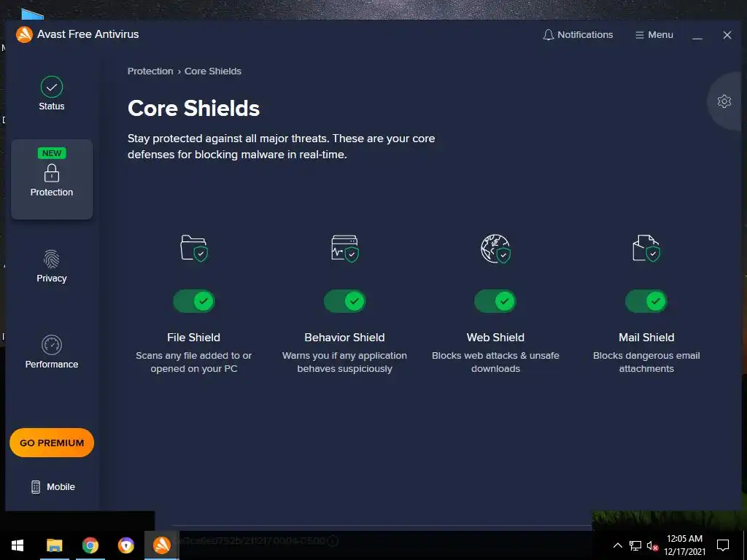
Task: Click the Mail Shield title text
Action: coord(646,337)
